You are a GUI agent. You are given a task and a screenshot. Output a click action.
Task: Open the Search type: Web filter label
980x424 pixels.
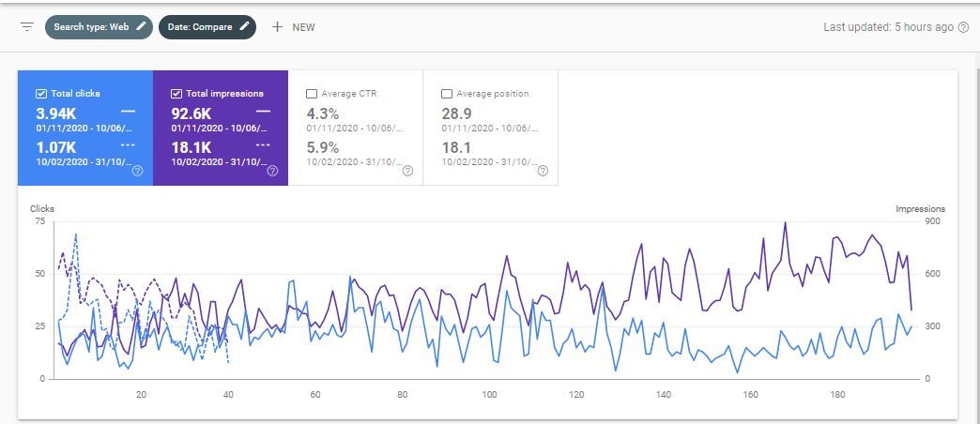[x=90, y=27]
